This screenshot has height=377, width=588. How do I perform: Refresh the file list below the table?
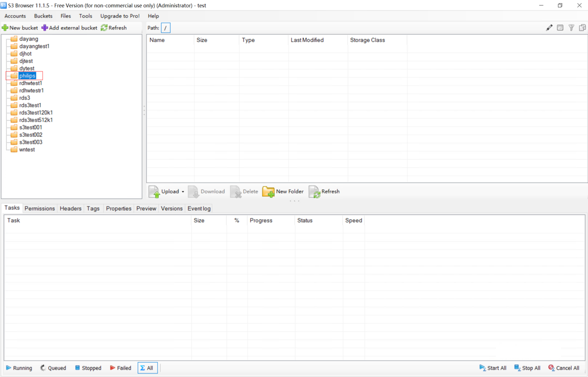[324, 192]
